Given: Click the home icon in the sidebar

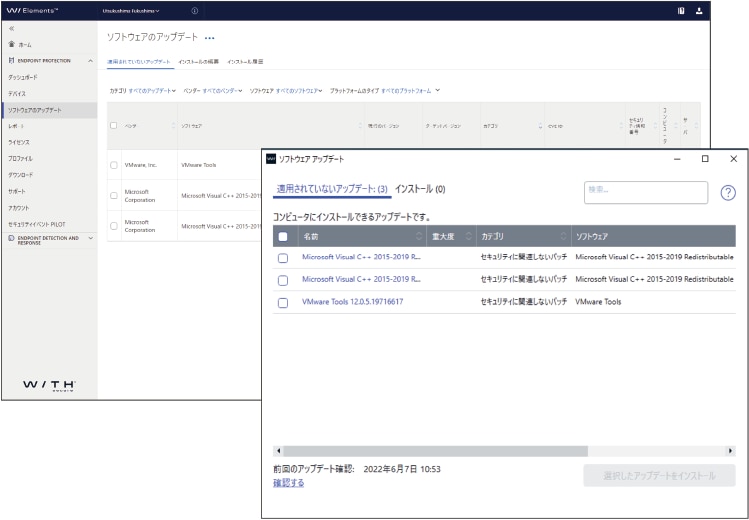Looking at the screenshot, I should (11, 45).
